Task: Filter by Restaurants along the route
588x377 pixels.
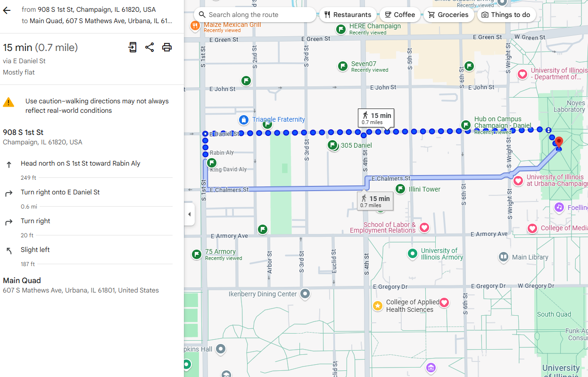Action: coord(348,15)
